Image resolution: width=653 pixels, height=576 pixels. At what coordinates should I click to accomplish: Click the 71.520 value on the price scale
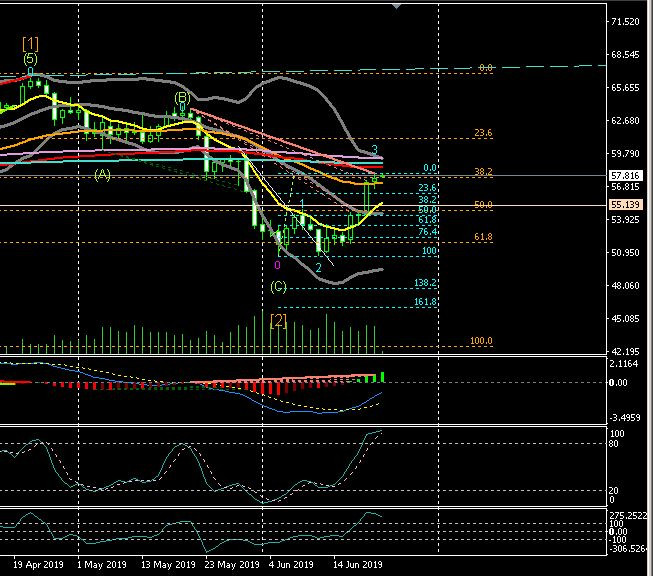[627, 22]
